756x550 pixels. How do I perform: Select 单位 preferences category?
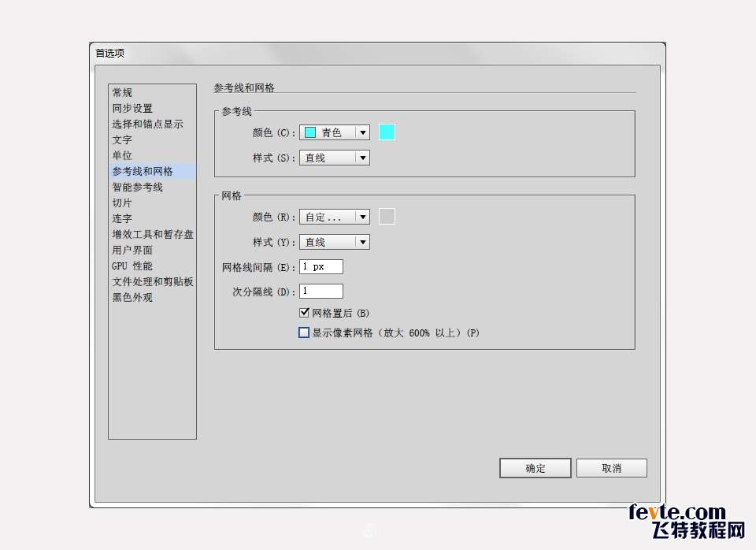coord(152,155)
